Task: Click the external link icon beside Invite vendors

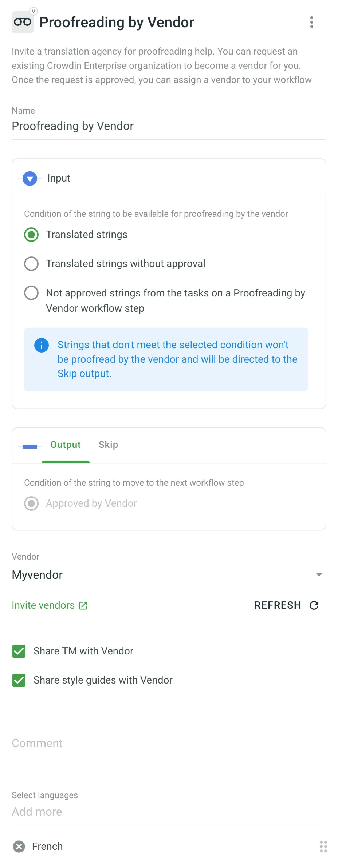Action: pos(83,605)
